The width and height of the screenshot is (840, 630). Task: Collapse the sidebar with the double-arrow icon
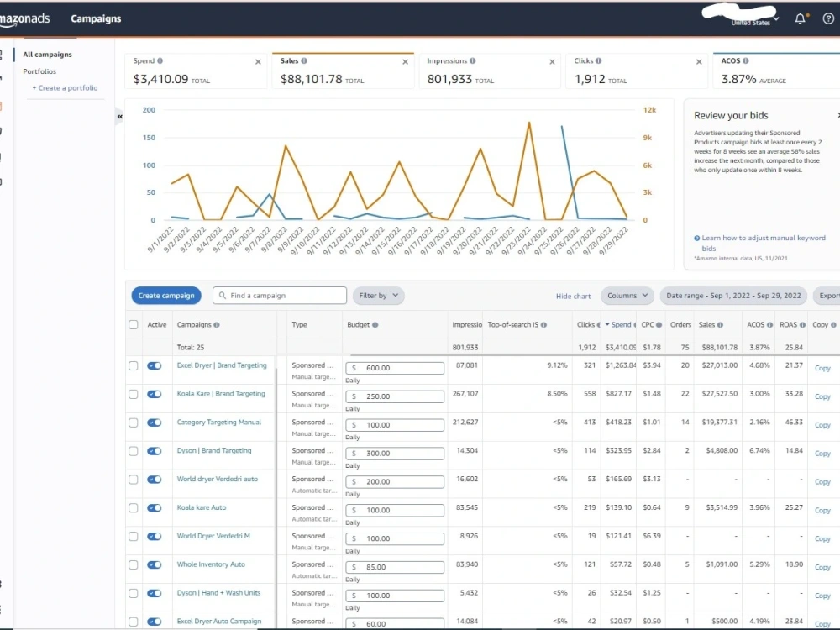pyautogui.click(x=119, y=116)
